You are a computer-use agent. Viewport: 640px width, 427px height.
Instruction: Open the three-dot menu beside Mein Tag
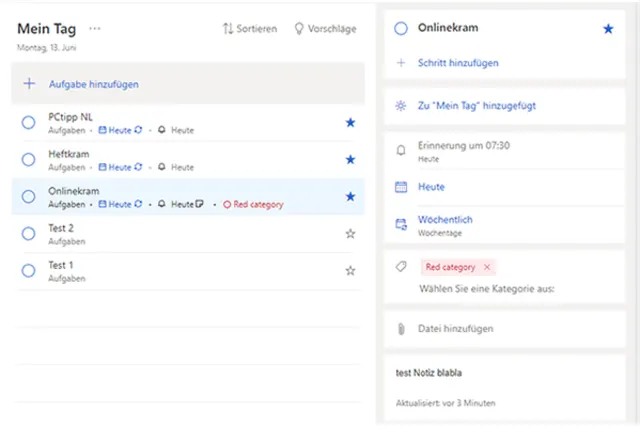(95, 28)
